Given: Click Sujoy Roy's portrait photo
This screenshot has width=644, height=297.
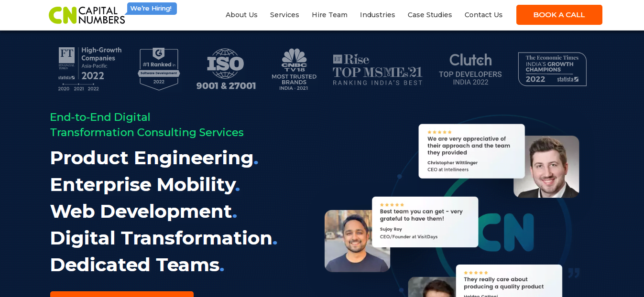Looking at the screenshot, I should point(357,241).
